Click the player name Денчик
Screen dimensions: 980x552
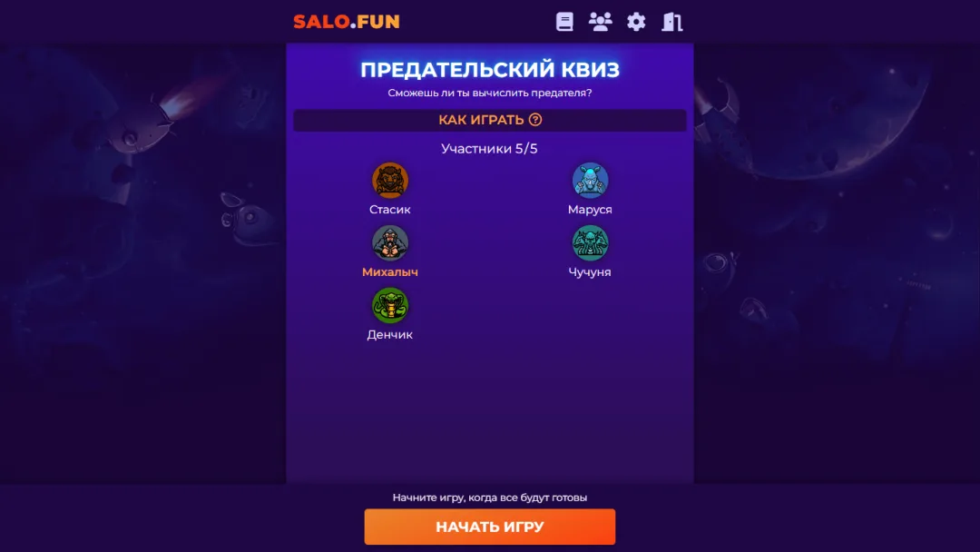click(390, 334)
